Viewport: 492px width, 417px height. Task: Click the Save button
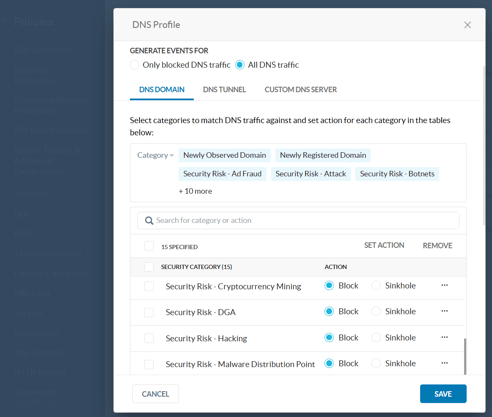pos(443,394)
